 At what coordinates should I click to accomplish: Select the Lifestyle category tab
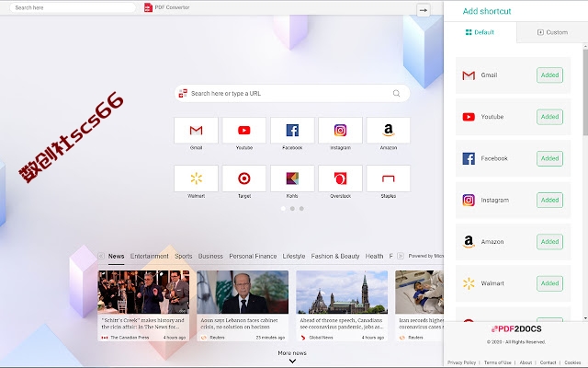pyautogui.click(x=294, y=256)
